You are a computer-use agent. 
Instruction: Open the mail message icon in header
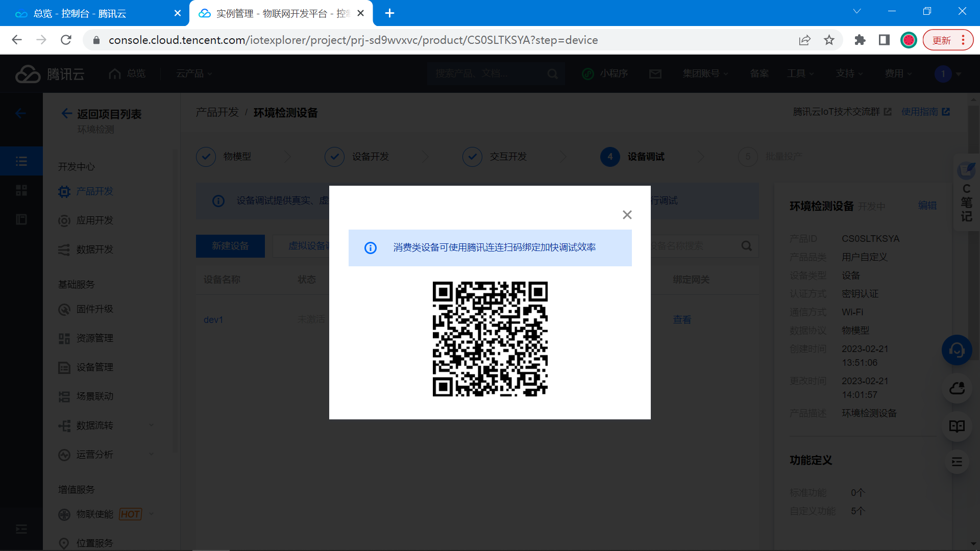click(x=655, y=74)
